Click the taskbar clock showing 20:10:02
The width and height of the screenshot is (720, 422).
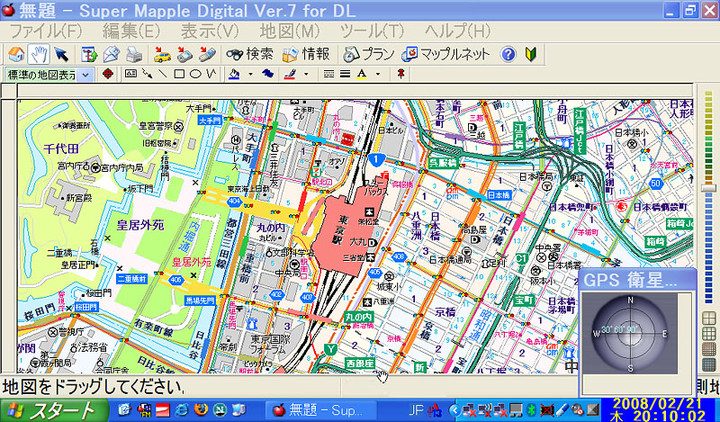pyautogui.click(x=658, y=410)
